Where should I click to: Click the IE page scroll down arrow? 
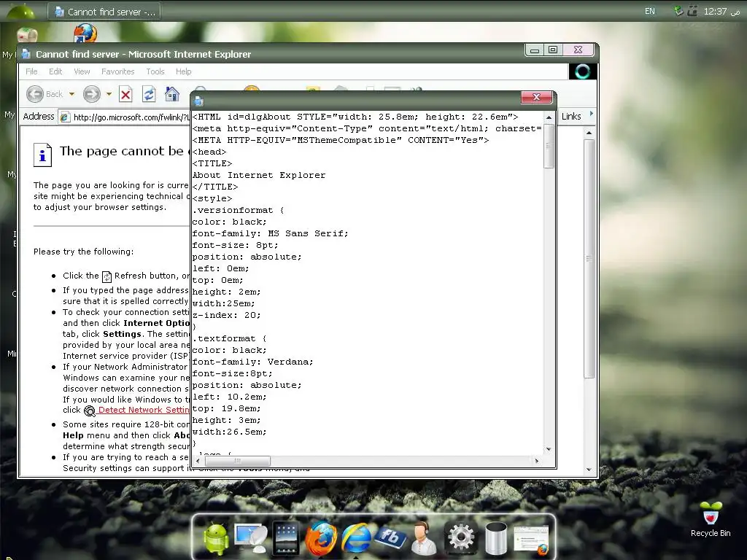point(589,470)
